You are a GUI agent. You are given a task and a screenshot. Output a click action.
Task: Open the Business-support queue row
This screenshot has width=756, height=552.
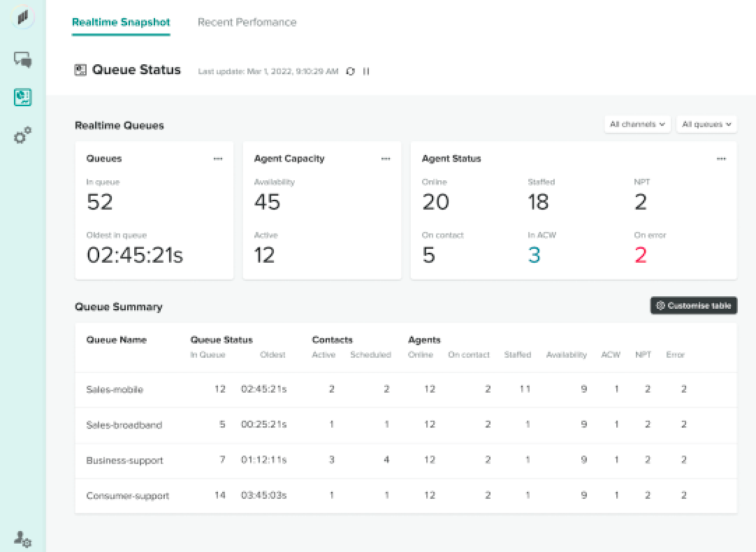124,460
